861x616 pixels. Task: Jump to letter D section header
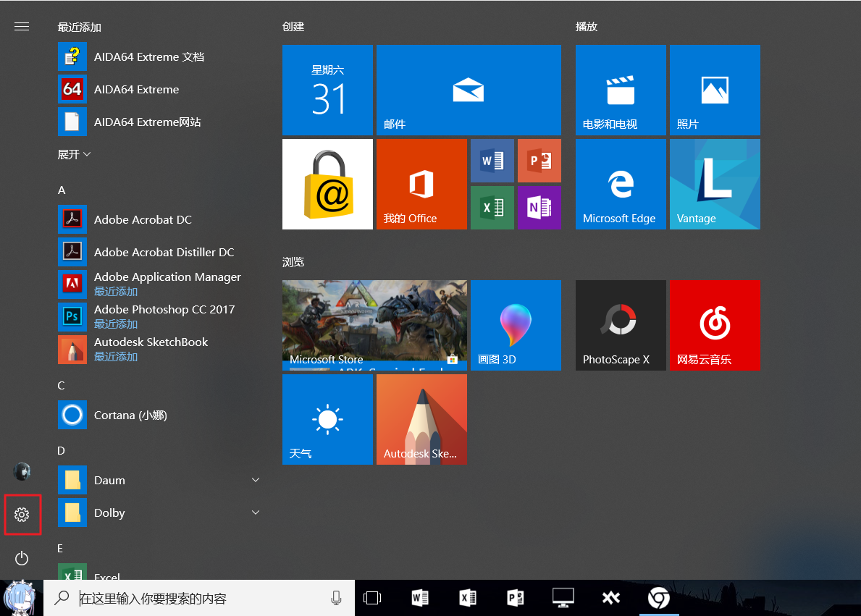[61, 451]
